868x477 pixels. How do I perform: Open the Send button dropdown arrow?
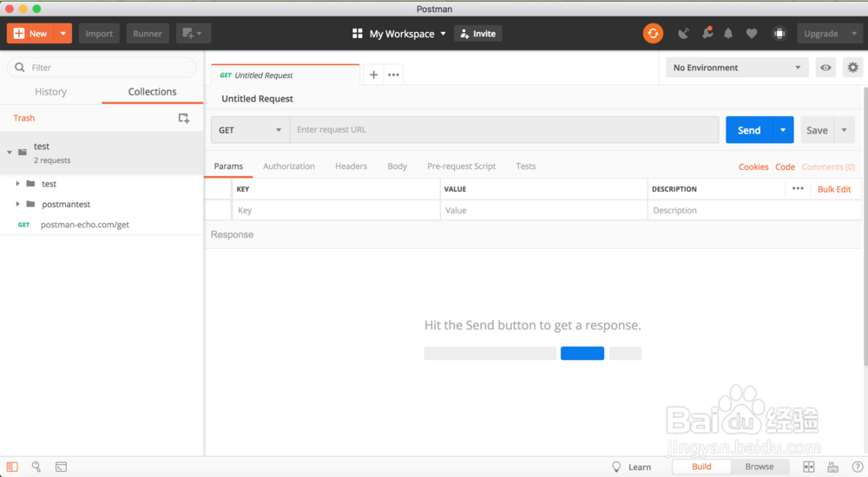(x=783, y=130)
